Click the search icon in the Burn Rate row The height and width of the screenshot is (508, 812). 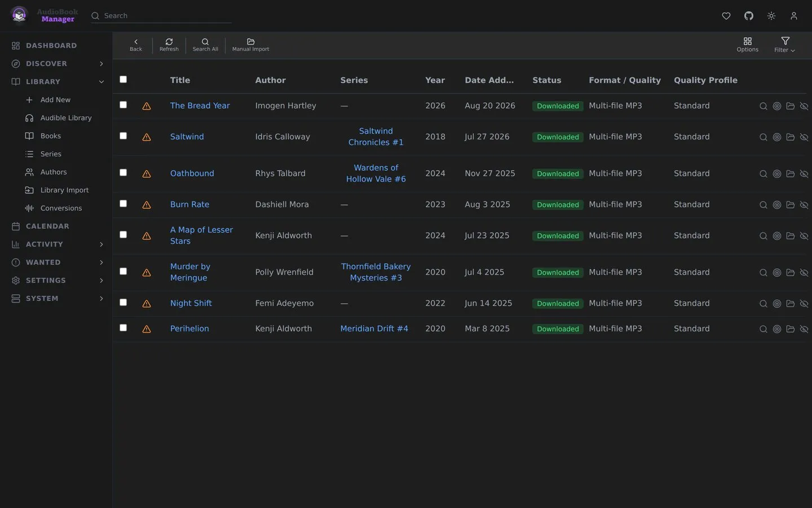763,205
